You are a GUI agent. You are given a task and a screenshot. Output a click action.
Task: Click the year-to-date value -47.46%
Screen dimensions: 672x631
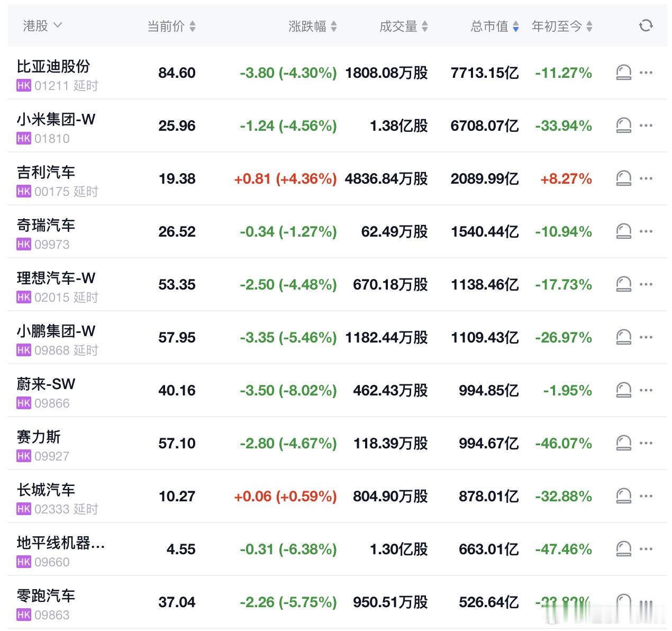pyautogui.click(x=563, y=549)
